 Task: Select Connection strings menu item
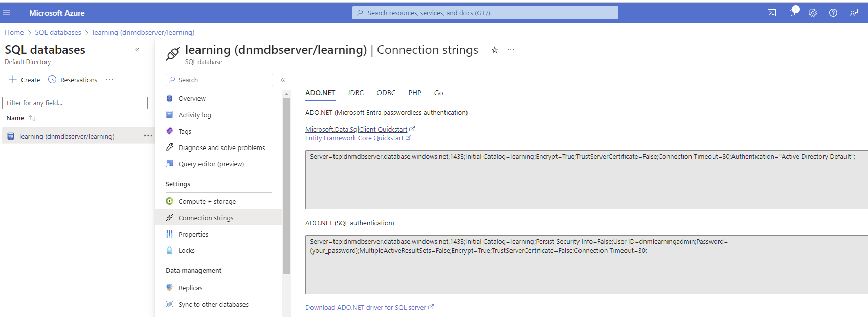(x=219, y=218)
